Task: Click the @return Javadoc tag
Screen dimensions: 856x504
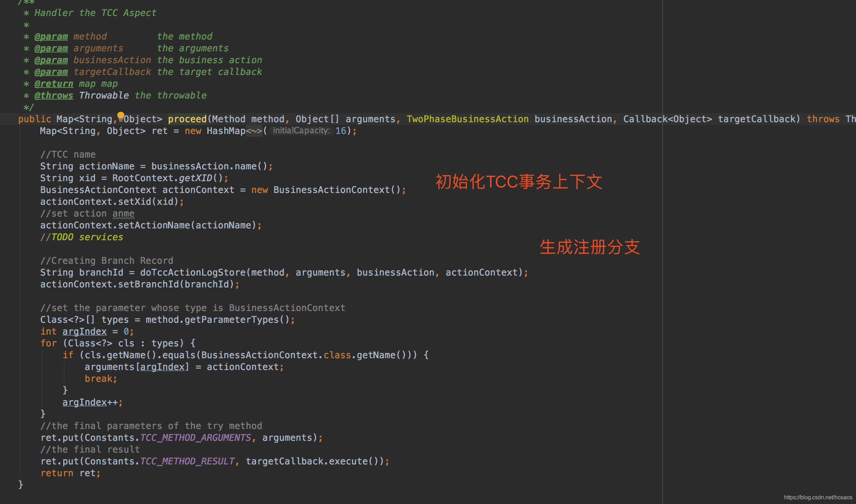Action: [54, 84]
